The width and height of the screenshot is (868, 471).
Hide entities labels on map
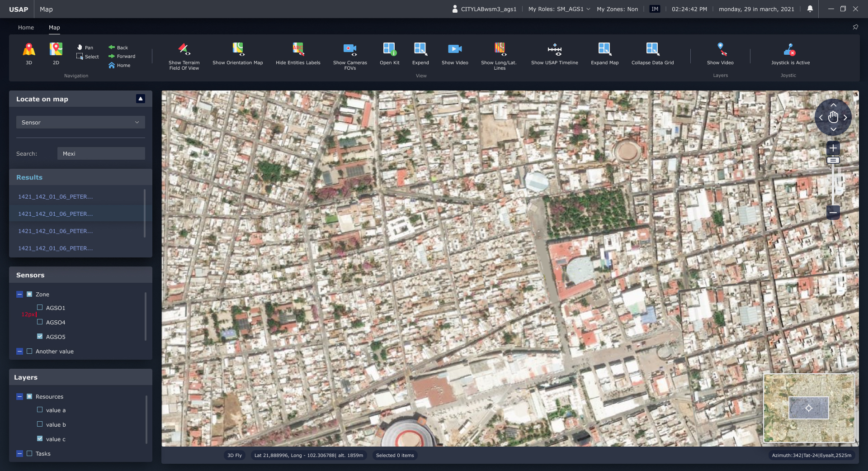coord(298,49)
